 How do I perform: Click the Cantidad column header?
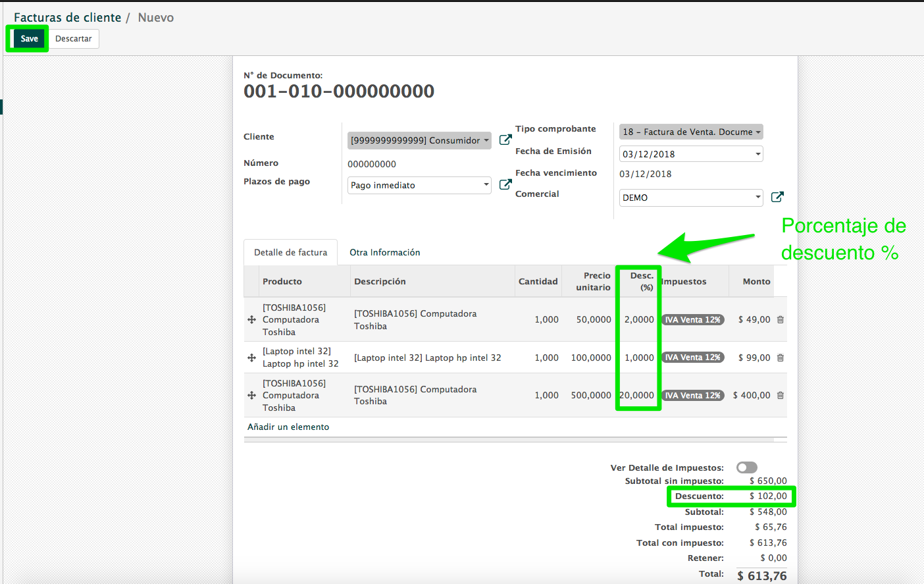click(x=538, y=281)
